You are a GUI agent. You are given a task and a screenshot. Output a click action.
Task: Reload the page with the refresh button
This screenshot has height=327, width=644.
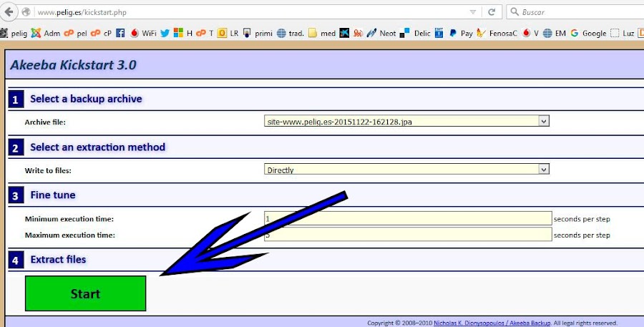click(x=492, y=12)
